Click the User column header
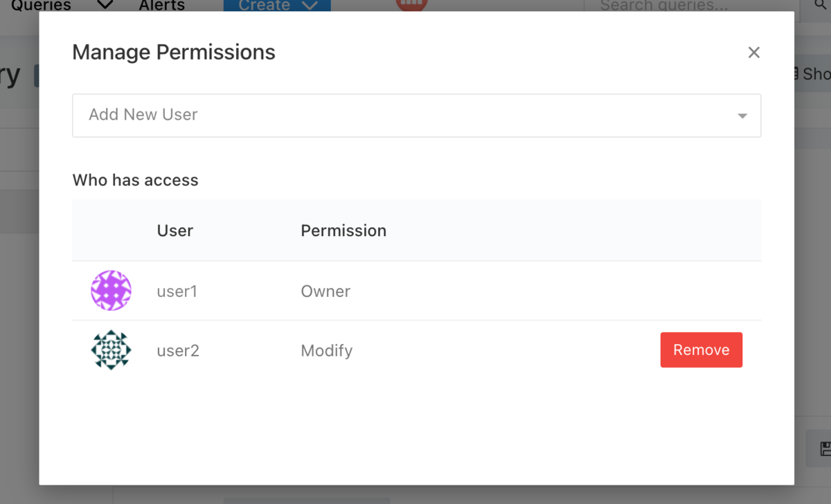The width and height of the screenshot is (831, 504). [175, 231]
